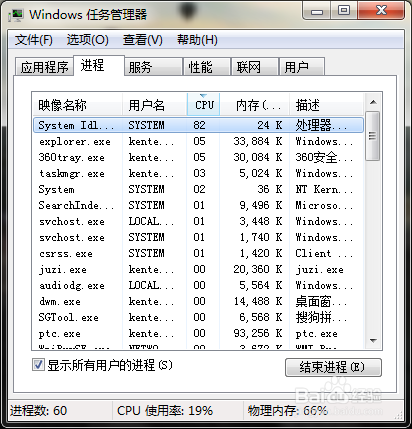The height and width of the screenshot is (429, 412).
Task: Click the 33,884 K memory value
Action: coord(258,141)
